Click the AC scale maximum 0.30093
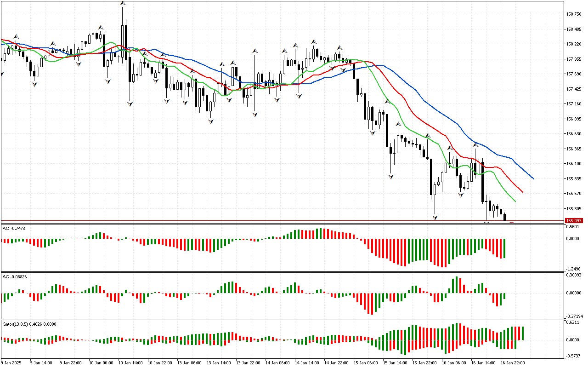 (574, 275)
